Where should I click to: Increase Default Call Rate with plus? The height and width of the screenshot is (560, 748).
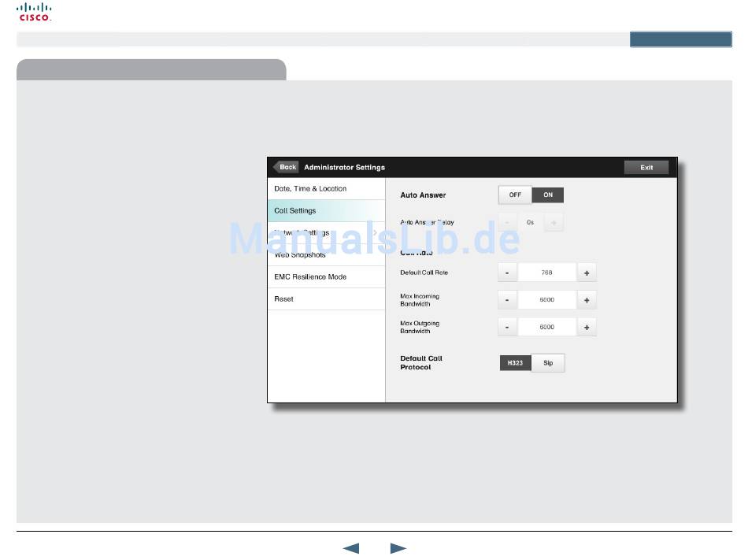pyautogui.click(x=587, y=273)
